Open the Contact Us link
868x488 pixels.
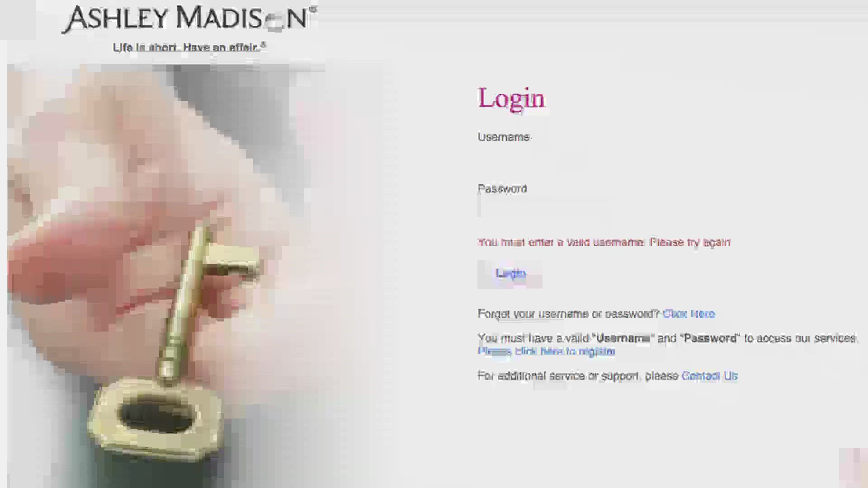click(x=709, y=376)
